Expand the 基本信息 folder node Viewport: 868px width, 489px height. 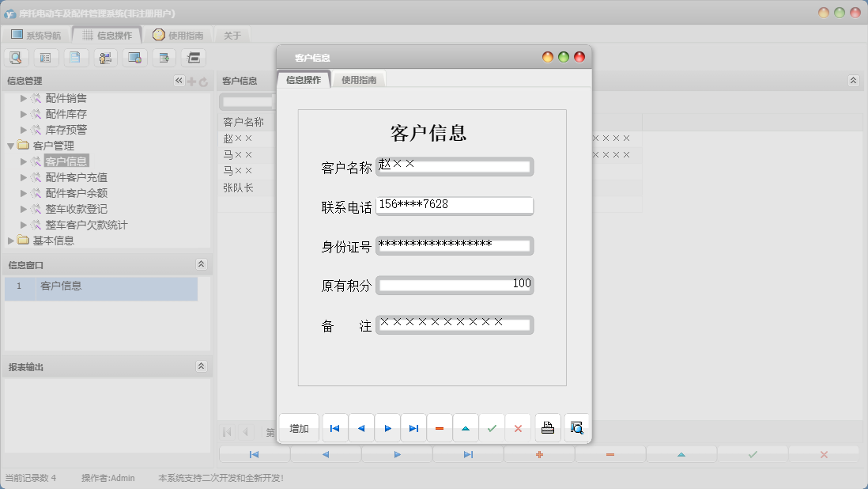tap(11, 241)
